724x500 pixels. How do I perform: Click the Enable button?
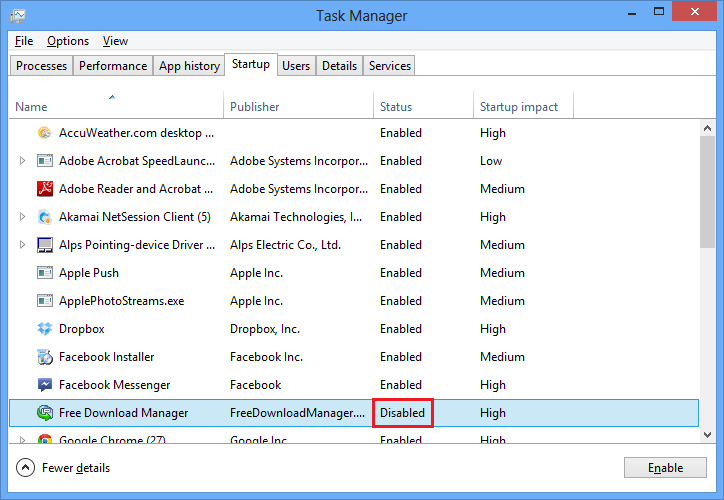(665, 468)
